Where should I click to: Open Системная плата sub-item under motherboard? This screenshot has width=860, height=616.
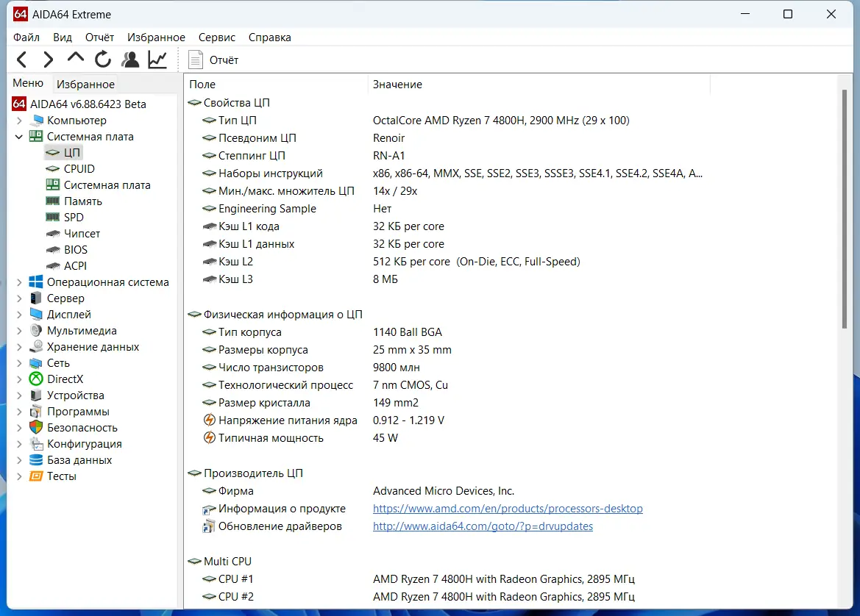pyautogui.click(x=98, y=185)
